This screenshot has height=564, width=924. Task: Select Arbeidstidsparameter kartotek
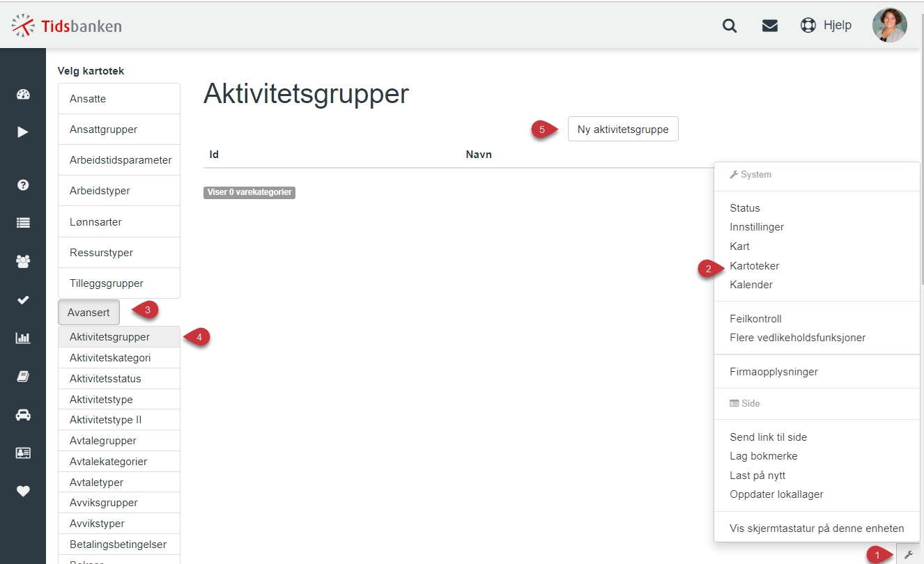point(119,160)
